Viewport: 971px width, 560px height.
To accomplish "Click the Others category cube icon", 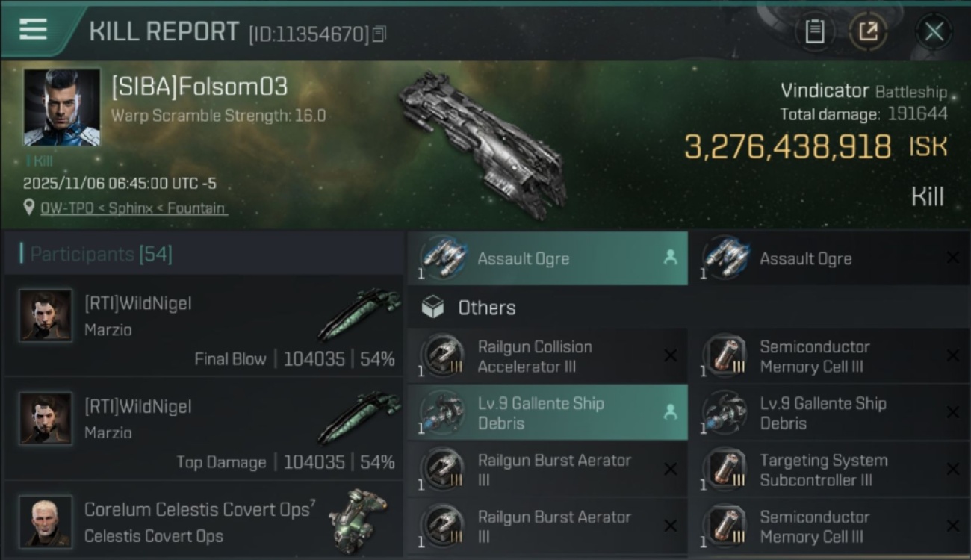I will (432, 307).
